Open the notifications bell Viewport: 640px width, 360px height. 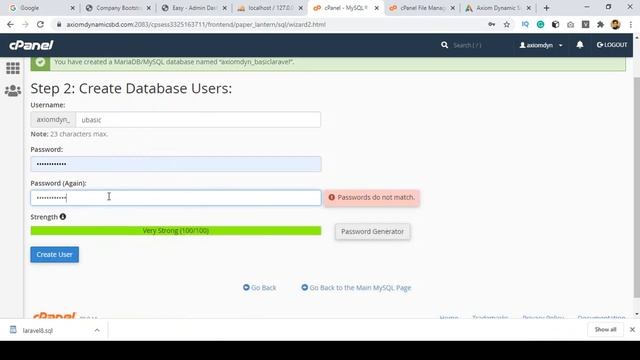(580, 45)
